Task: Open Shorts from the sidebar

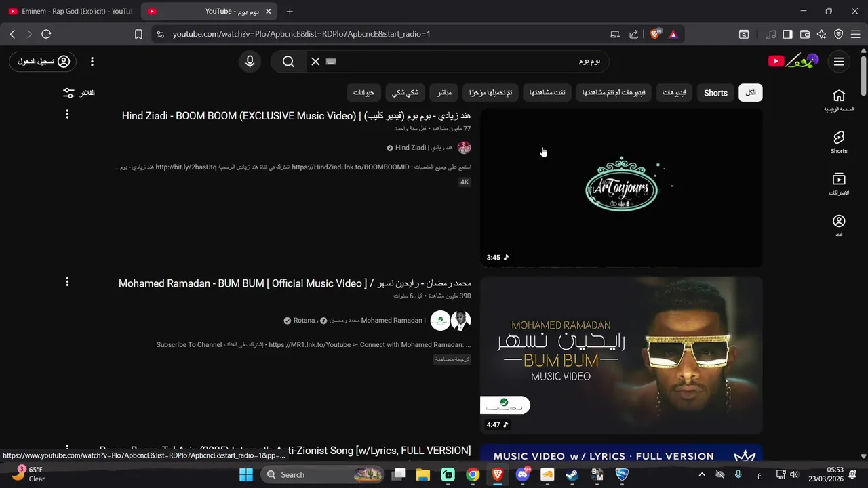Action: pos(839,142)
